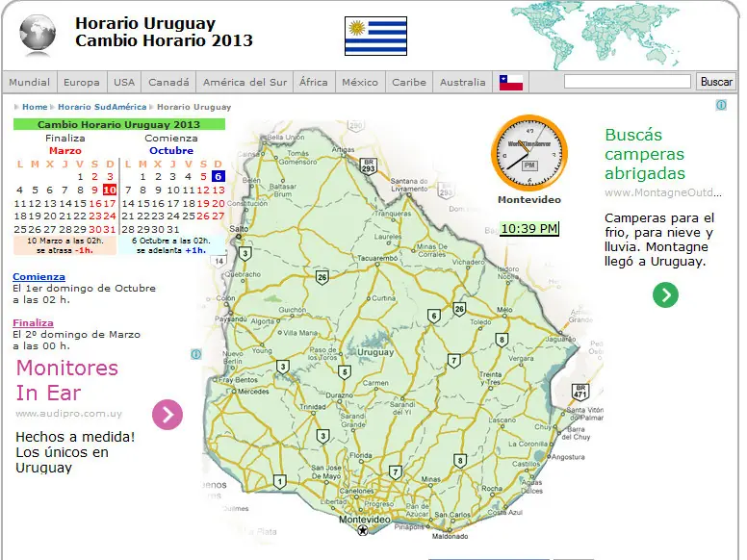Go to the Australia navigation item
This screenshot has height=560, width=747.
(463, 83)
